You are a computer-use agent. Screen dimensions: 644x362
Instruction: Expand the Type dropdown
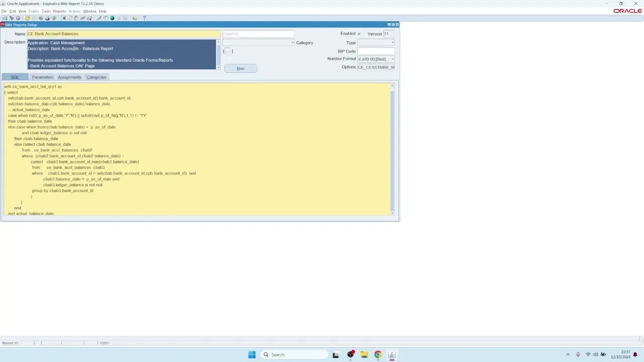pyautogui.click(x=393, y=43)
